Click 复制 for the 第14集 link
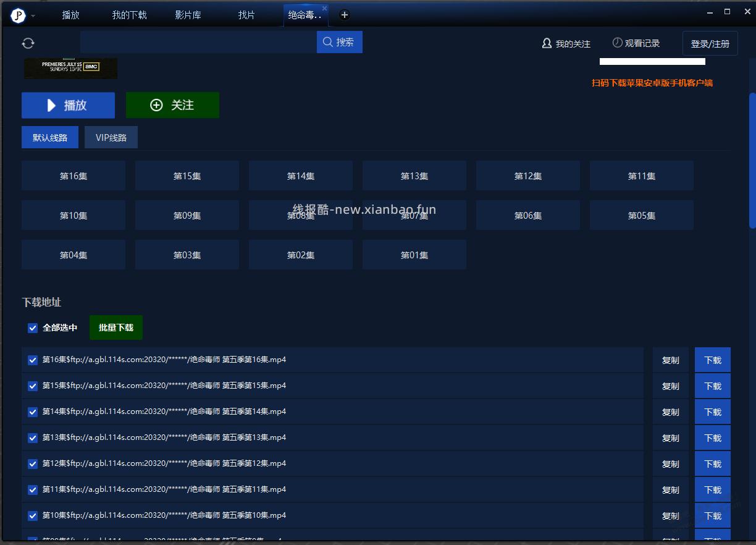Image resolution: width=756 pixels, height=545 pixels. tap(671, 412)
